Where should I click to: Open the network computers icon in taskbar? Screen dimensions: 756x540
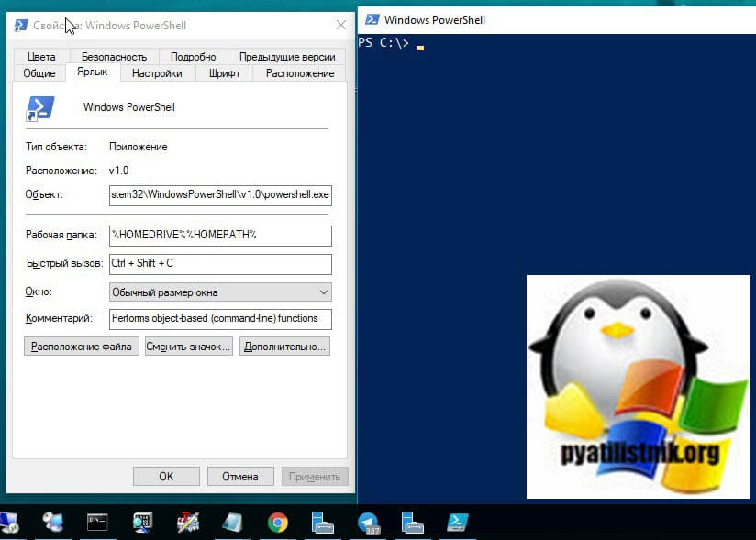(53, 523)
